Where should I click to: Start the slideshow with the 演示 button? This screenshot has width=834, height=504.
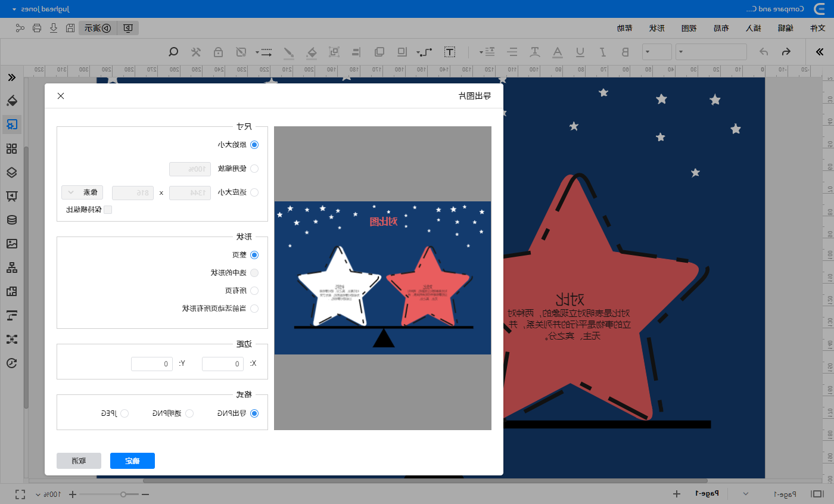pyautogui.click(x=98, y=27)
